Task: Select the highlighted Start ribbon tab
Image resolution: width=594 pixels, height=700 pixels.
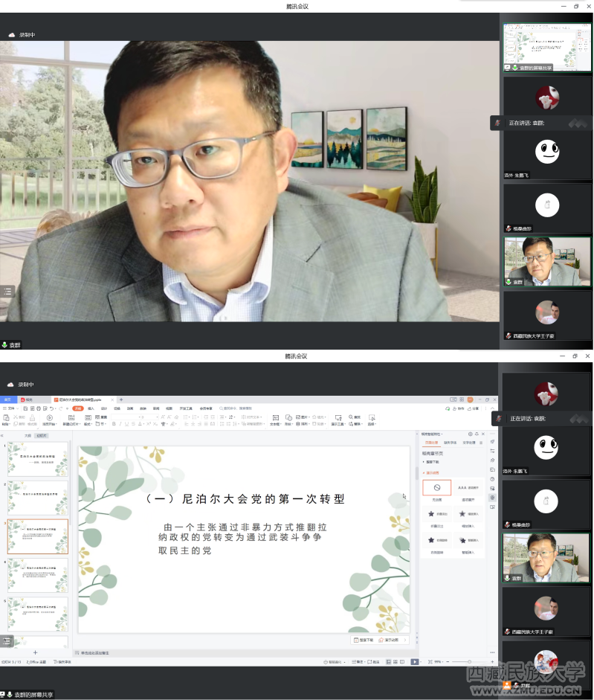Action: click(78, 408)
